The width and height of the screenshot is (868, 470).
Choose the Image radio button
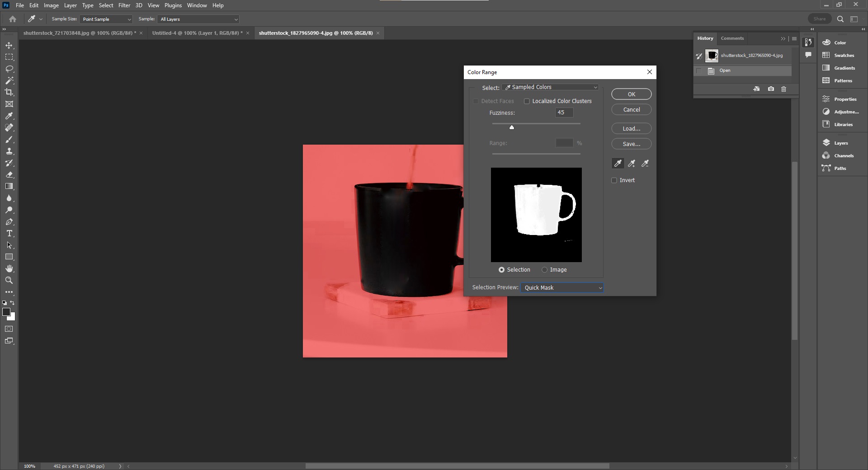544,270
